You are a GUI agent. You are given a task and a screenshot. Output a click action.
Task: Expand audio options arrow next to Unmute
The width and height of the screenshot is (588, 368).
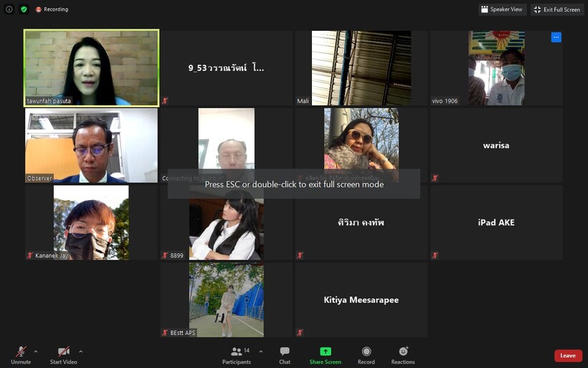coord(36,352)
